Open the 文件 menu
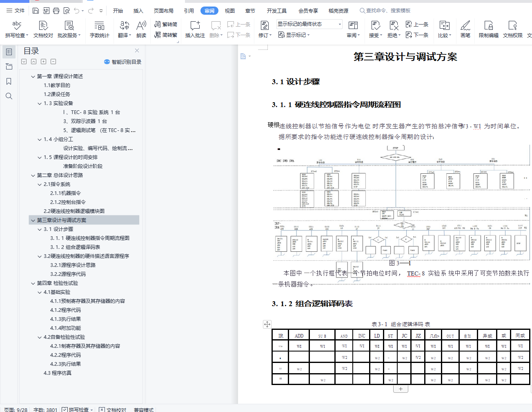Viewport: 532px width, 412px height. (x=16, y=11)
